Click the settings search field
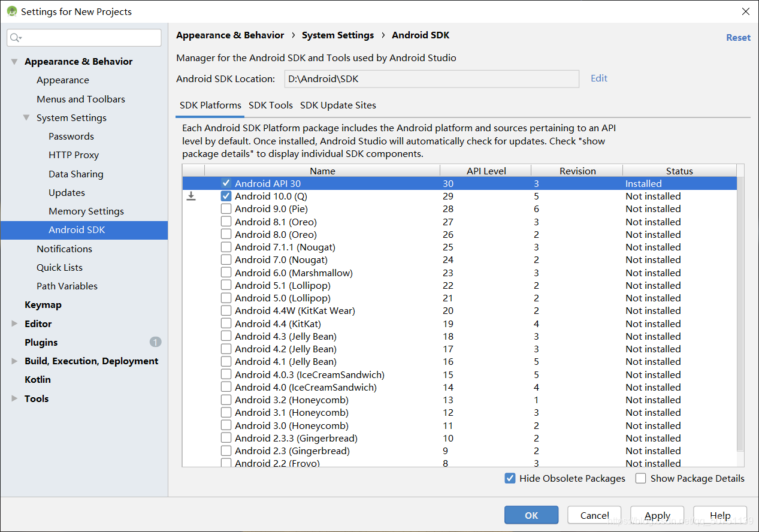Screen dimensions: 759x532 [x=84, y=38]
